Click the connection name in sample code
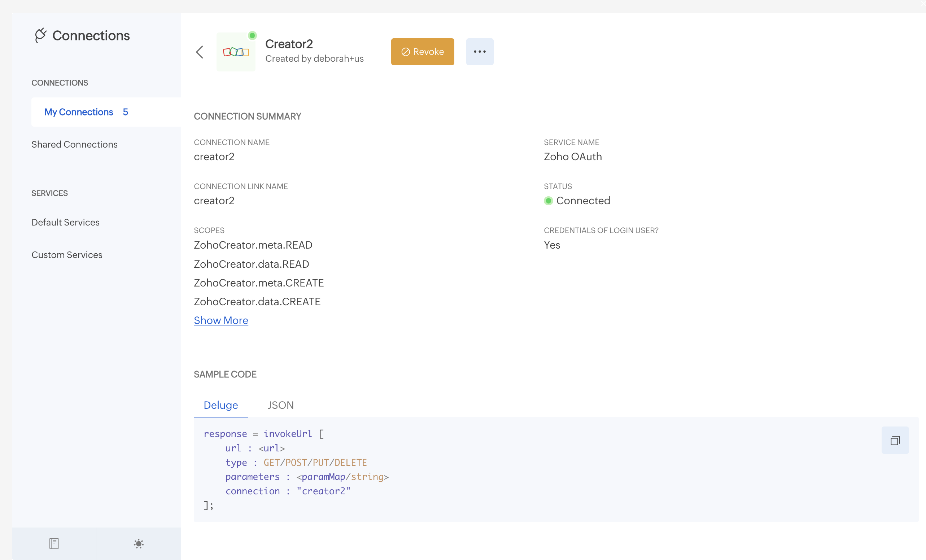Screen dimensions: 926x560 click(x=324, y=491)
